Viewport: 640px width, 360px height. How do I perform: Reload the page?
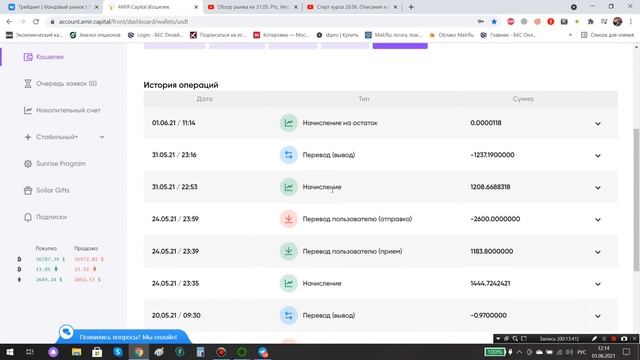36,22
